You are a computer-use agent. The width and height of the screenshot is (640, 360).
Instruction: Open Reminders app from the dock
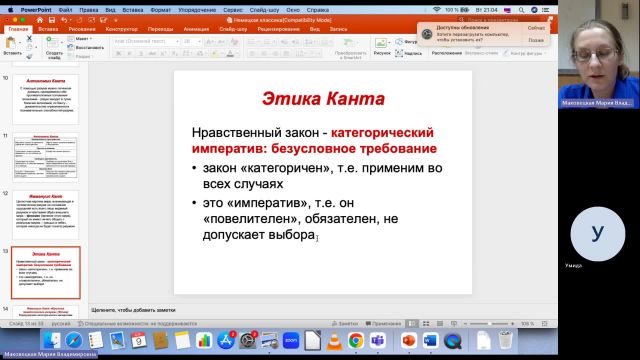pos(96,340)
